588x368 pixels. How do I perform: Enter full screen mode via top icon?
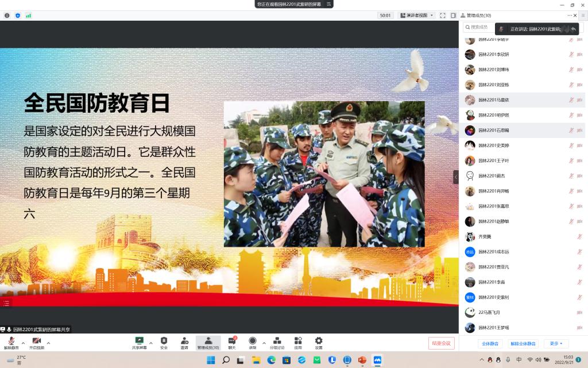443,16
